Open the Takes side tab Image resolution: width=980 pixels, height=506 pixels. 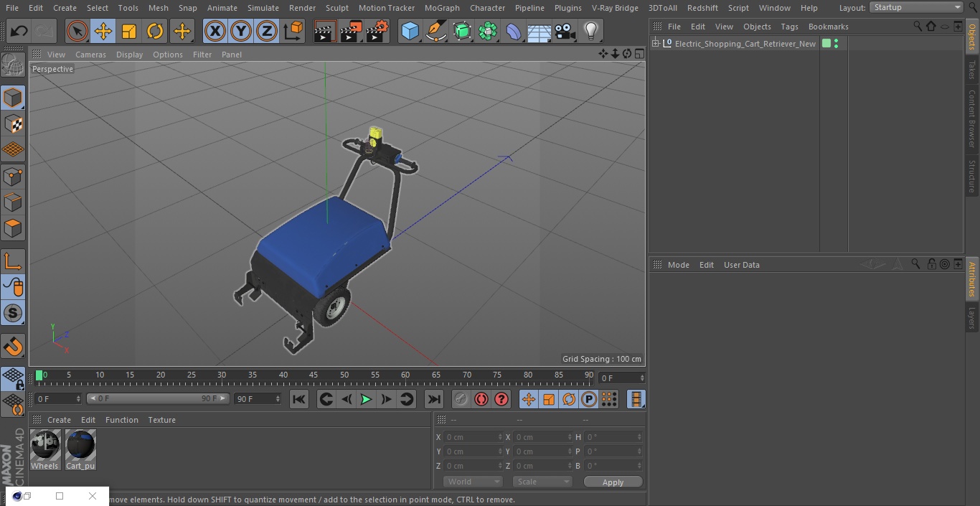(x=972, y=70)
